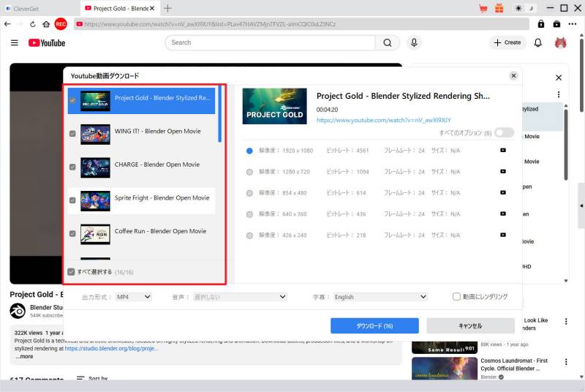Open Cosmos Laundromat recommended video thumbnail
The height and width of the screenshot is (392, 585).
point(445,368)
